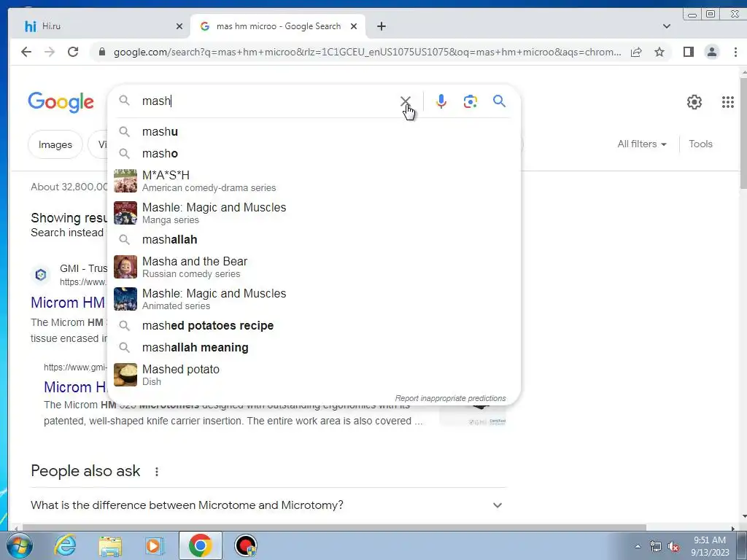Toggle the Chrome side panel
This screenshot has width=747, height=560.
(689, 52)
